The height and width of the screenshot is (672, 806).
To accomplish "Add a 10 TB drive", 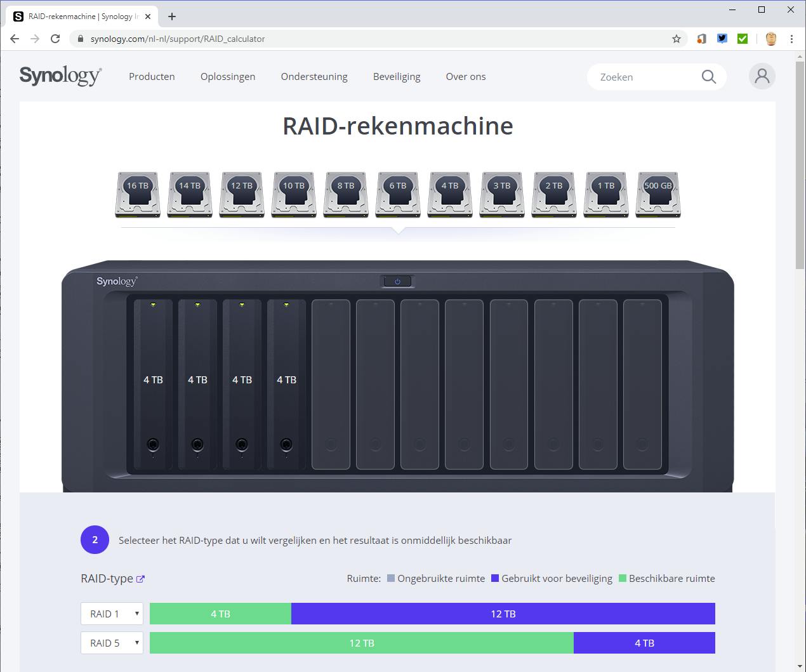I will point(294,194).
